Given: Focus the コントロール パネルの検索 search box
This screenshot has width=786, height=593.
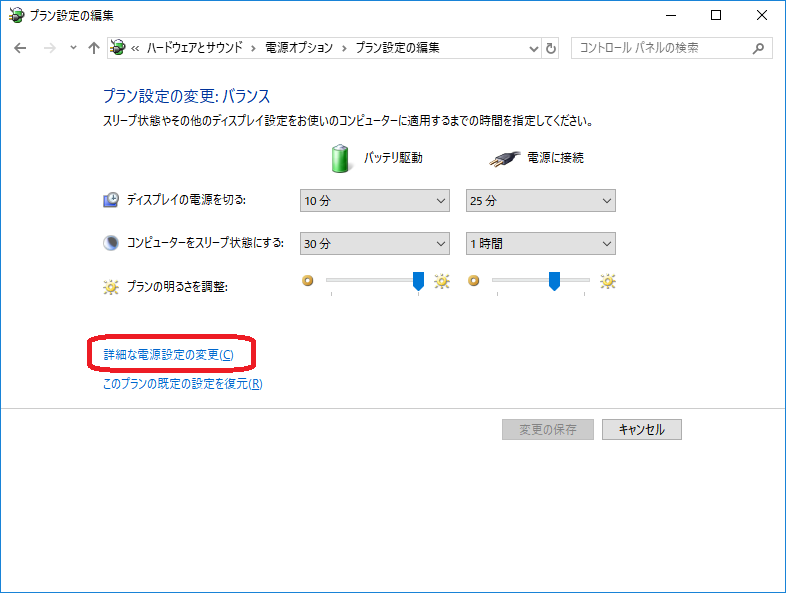Looking at the screenshot, I should coord(671,48).
